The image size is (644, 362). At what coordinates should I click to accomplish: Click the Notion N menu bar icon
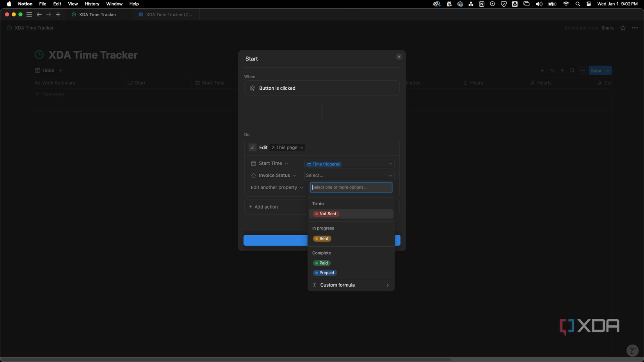(482, 4)
